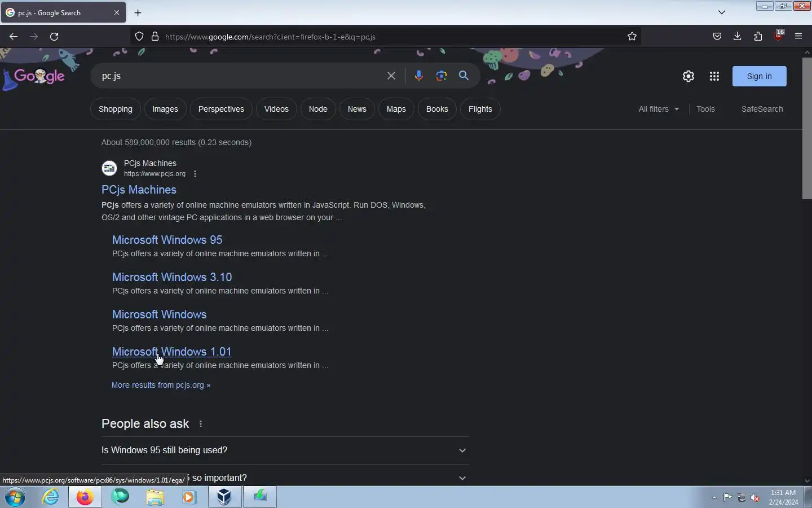Switch to Maps results
The image size is (812, 508).
(x=396, y=109)
